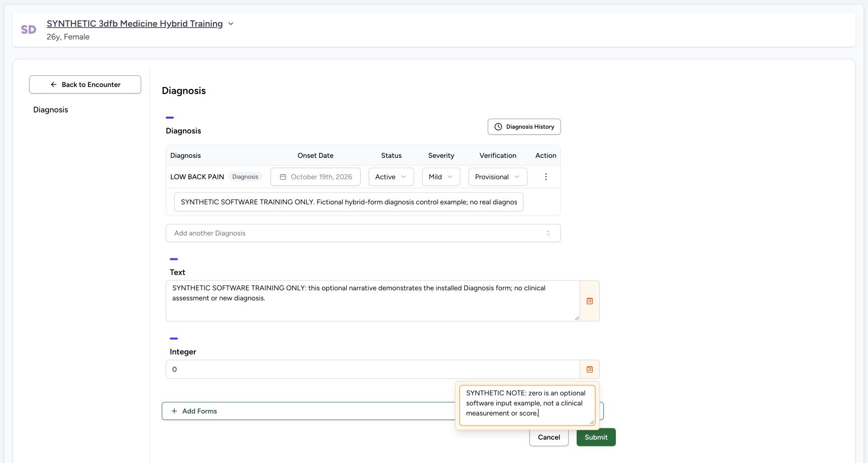Click the Status column header
Screen dimensions: 868x463
pyautogui.click(x=391, y=155)
